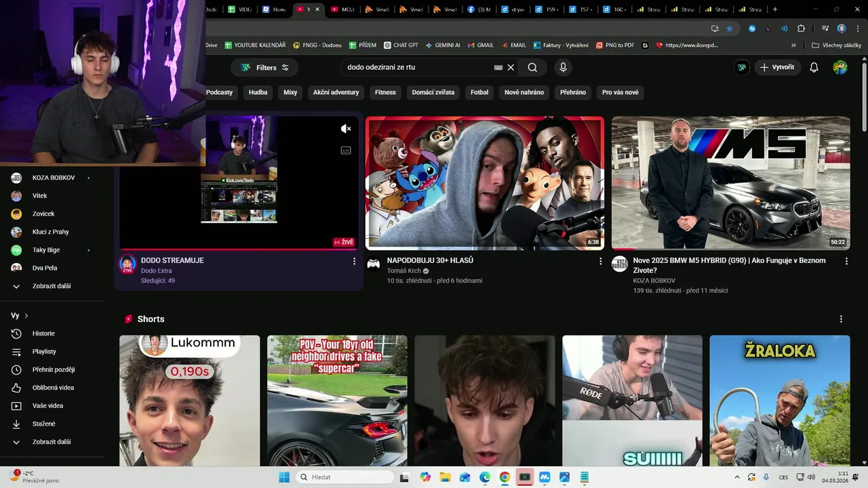The image size is (868, 488).
Task: Open the Lukommm short
Action: 190,401
